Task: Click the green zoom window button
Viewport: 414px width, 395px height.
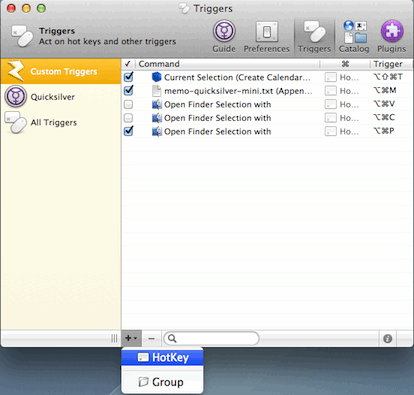Action: pyautogui.click(x=41, y=8)
